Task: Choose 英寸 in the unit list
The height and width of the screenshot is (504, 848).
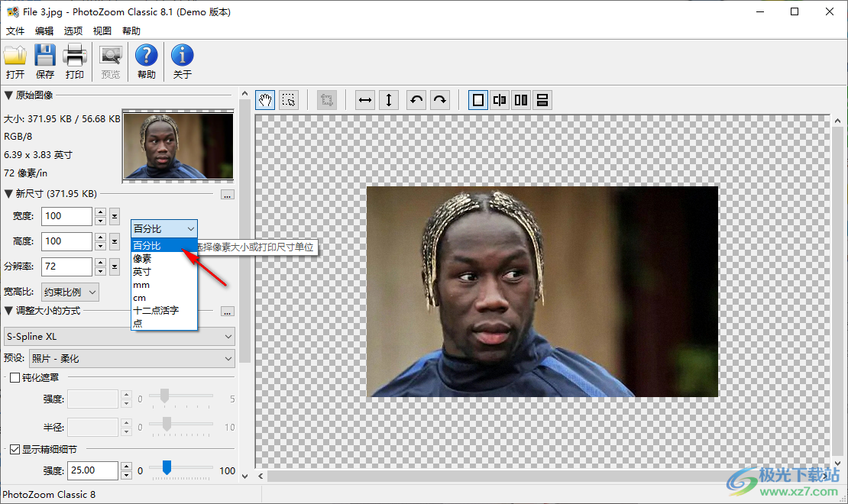Action: [163, 272]
